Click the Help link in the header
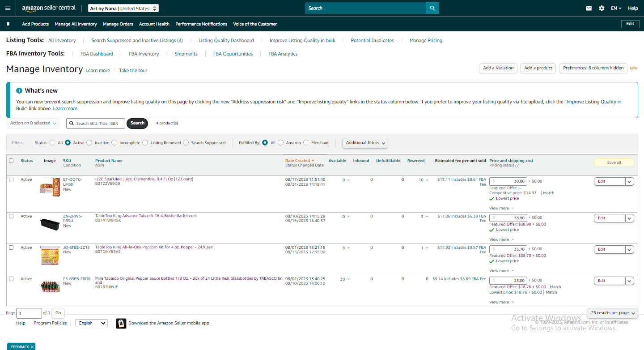644x350 pixels. coord(633,8)
